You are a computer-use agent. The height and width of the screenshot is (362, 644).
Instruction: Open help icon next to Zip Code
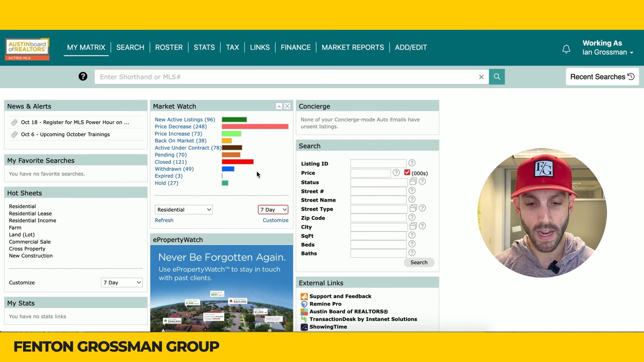click(412, 217)
